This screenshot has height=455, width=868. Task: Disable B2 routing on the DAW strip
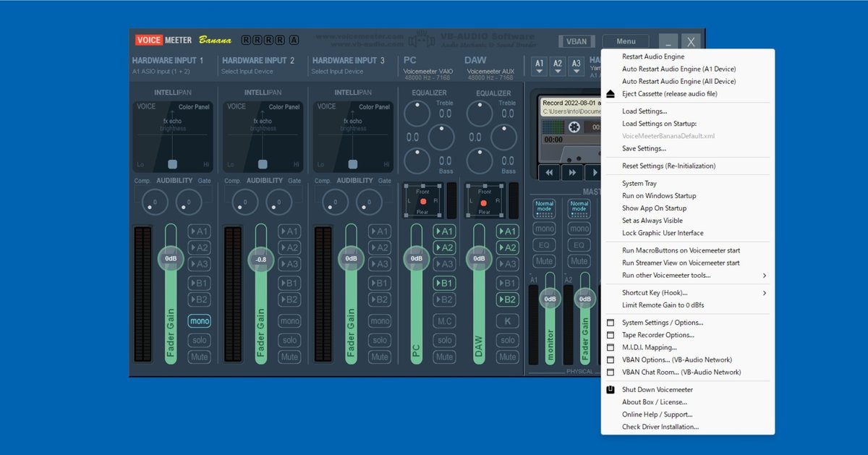[507, 299]
